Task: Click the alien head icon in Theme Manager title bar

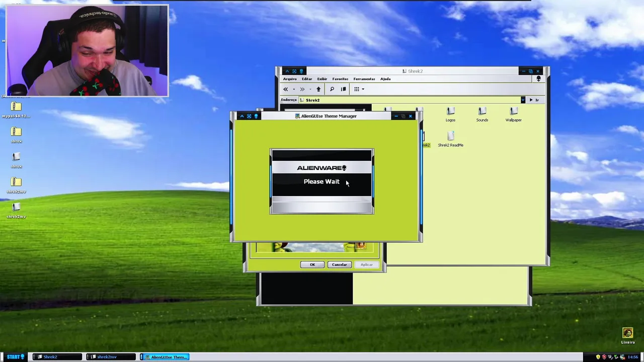Action: [256, 116]
